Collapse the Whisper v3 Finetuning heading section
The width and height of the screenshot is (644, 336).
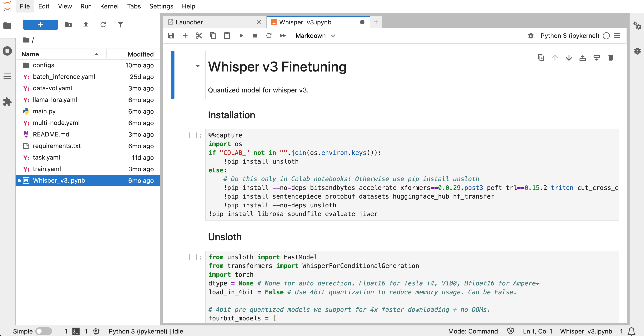198,66
